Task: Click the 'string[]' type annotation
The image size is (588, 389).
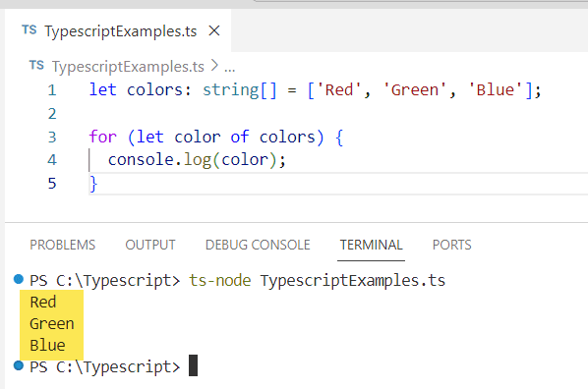Action: pyautogui.click(x=240, y=90)
